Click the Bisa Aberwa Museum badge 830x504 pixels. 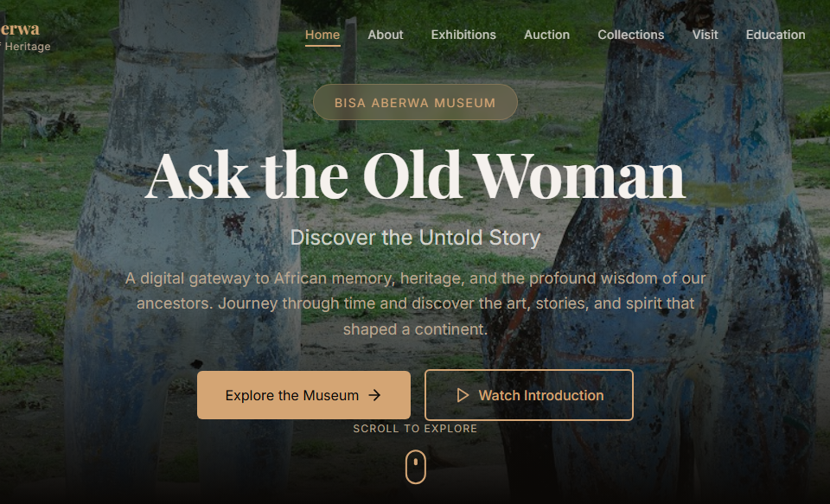[x=416, y=102]
